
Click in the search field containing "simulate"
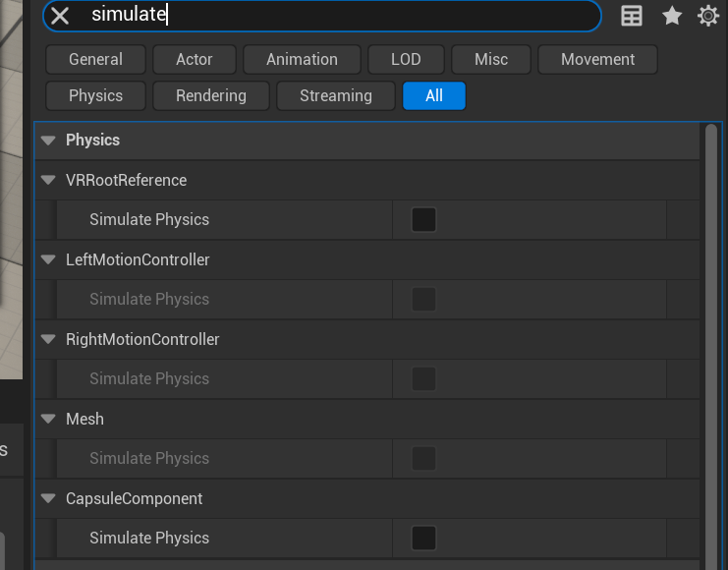tap(344, 15)
